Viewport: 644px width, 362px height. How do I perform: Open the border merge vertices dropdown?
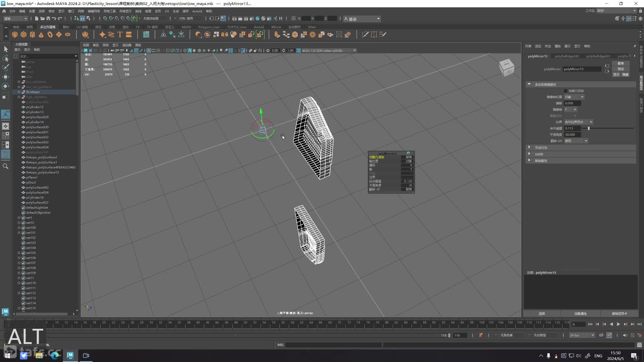click(579, 122)
